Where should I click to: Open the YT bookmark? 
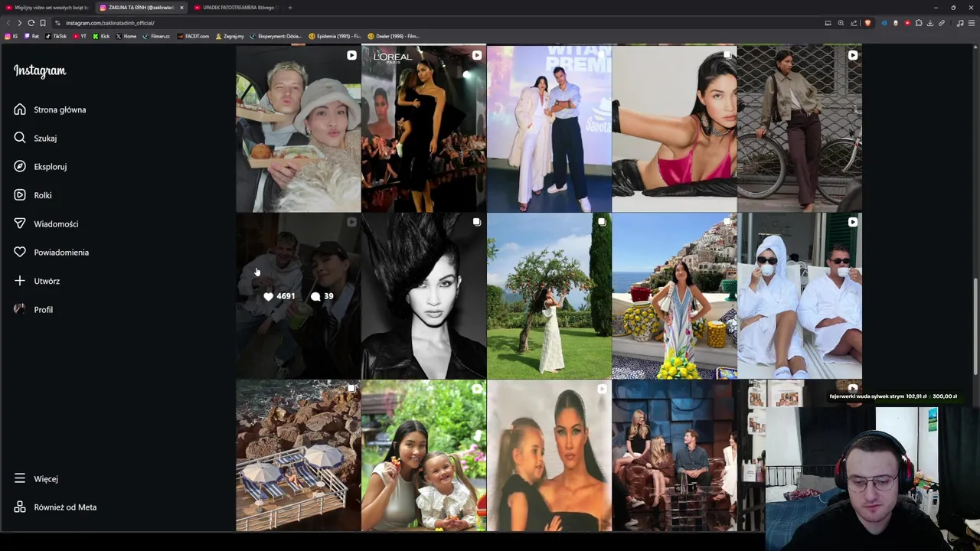pyautogui.click(x=80, y=36)
